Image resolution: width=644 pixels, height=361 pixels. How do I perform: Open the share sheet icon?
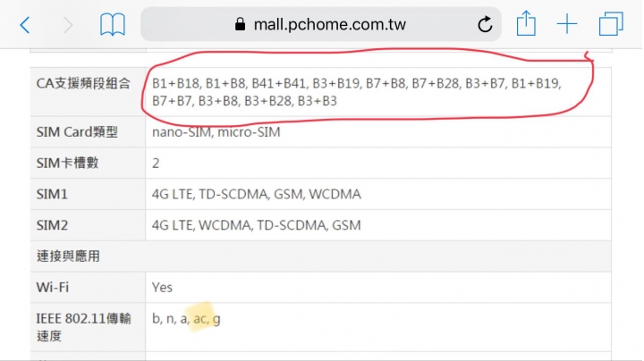pos(527,24)
